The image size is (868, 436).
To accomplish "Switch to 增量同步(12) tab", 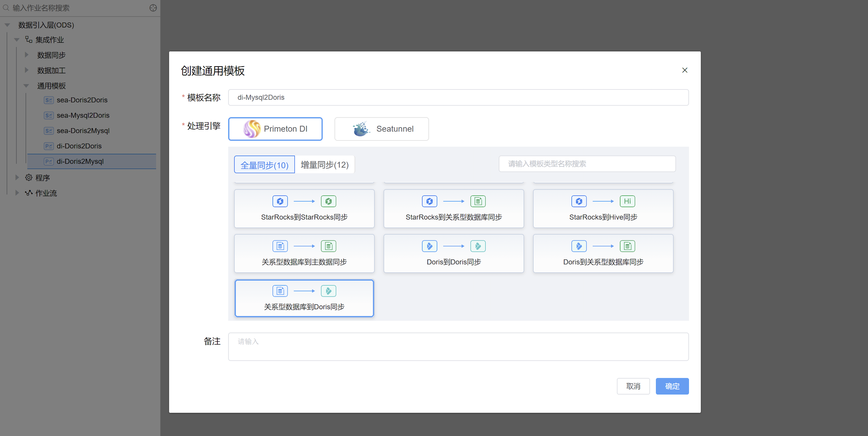I will point(324,165).
